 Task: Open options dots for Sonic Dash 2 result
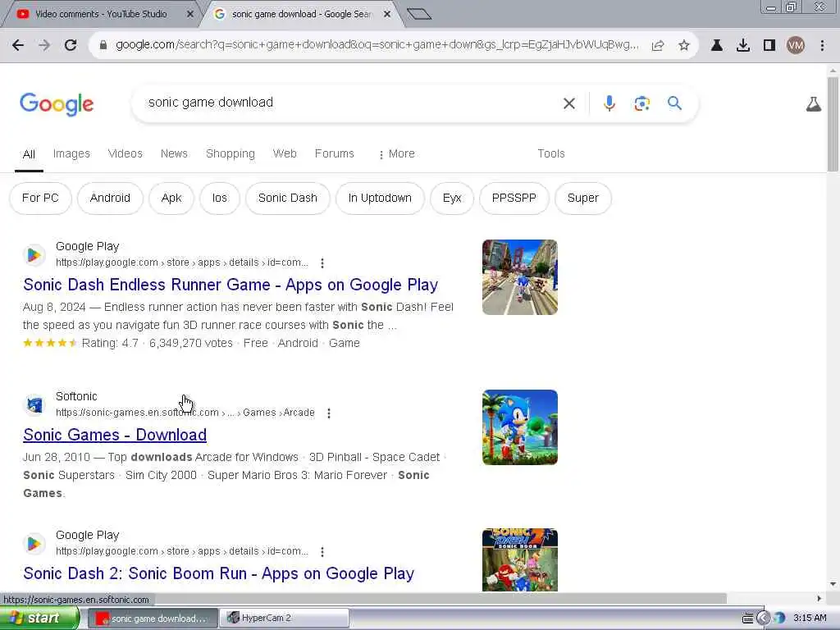pos(322,552)
